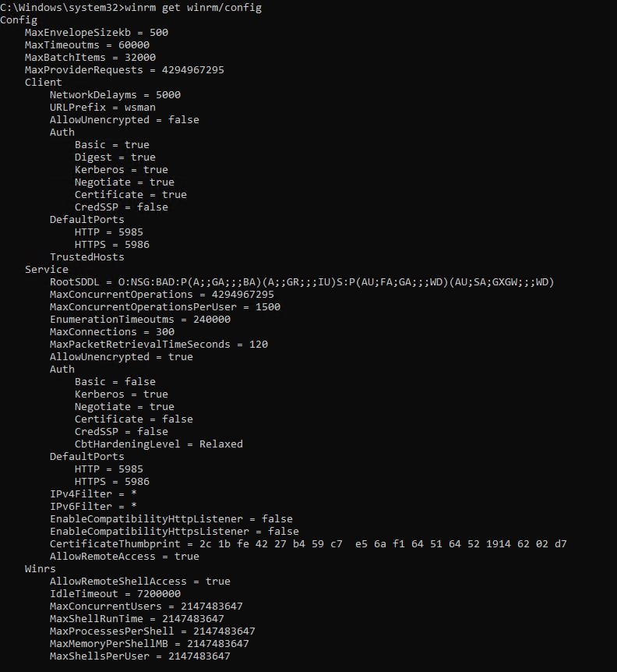
Task: Click the IPv4Filter = * line
Action: [x=93, y=493]
